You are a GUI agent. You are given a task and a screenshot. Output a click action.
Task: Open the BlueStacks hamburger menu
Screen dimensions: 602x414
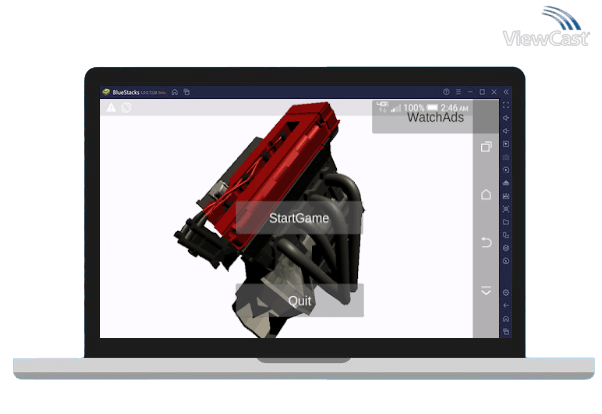(x=457, y=92)
